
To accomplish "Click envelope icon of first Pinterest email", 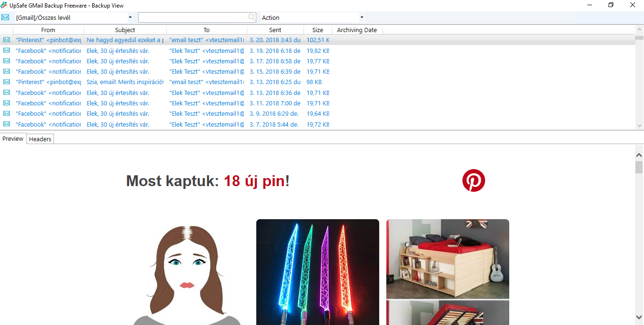I will click(7, 40).
